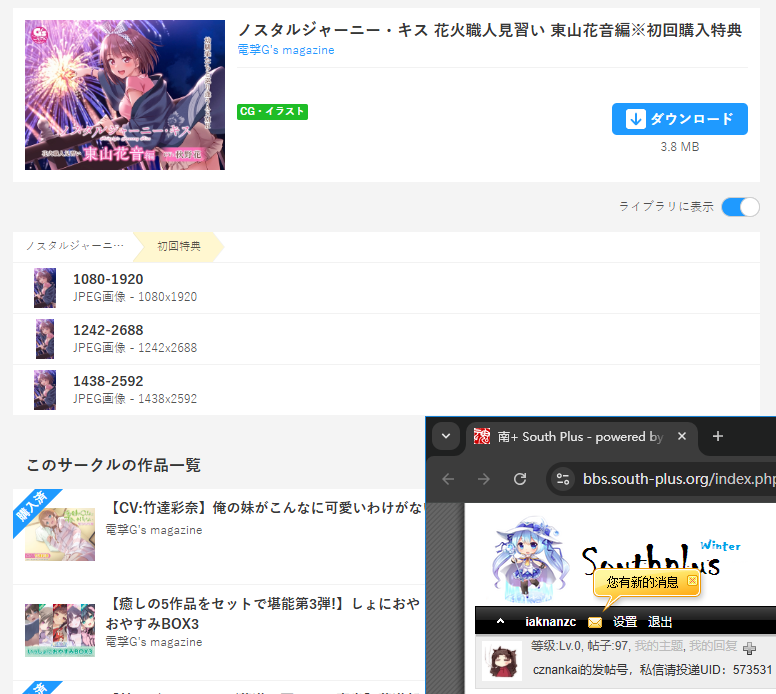Viewport: 776px width, 694px height.
Task: Open the おやすみBOX3 work title link
Action: [262, 613]
